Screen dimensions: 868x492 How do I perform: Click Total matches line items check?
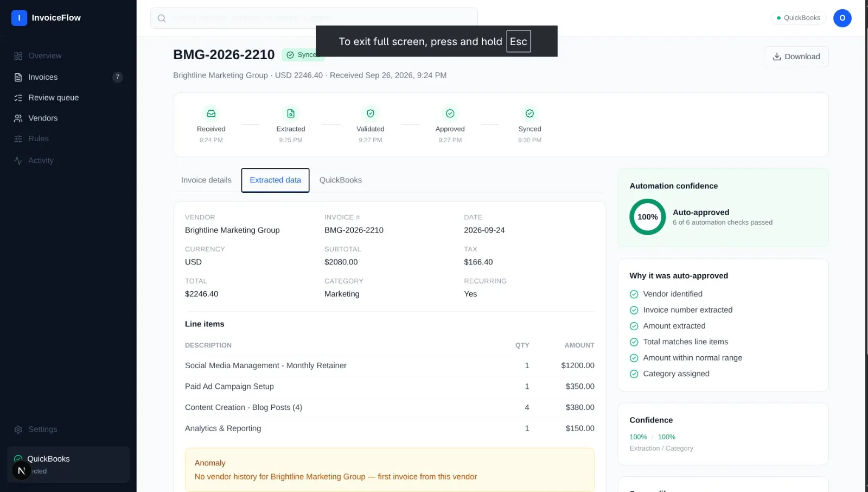[634, 342]
